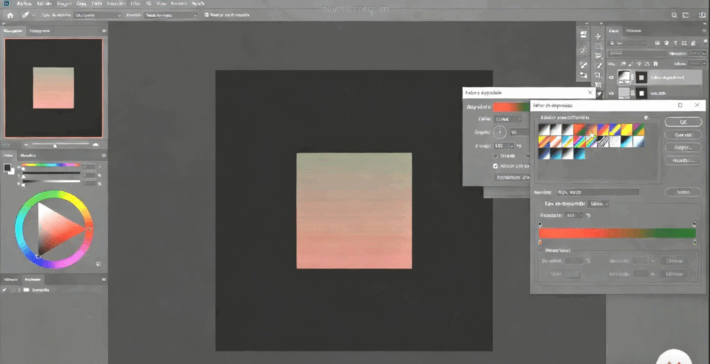Click the Nuevo button in gradient editor

point(683,192)
